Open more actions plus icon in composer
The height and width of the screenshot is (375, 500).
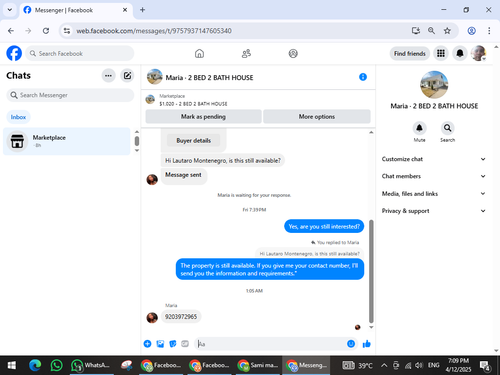pos(147,344)
